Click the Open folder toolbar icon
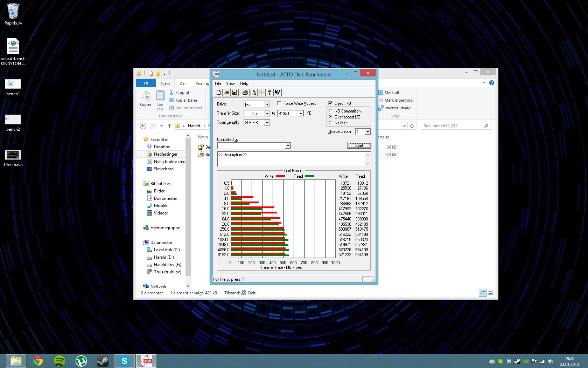588x368 pixels. coord(226,93)
